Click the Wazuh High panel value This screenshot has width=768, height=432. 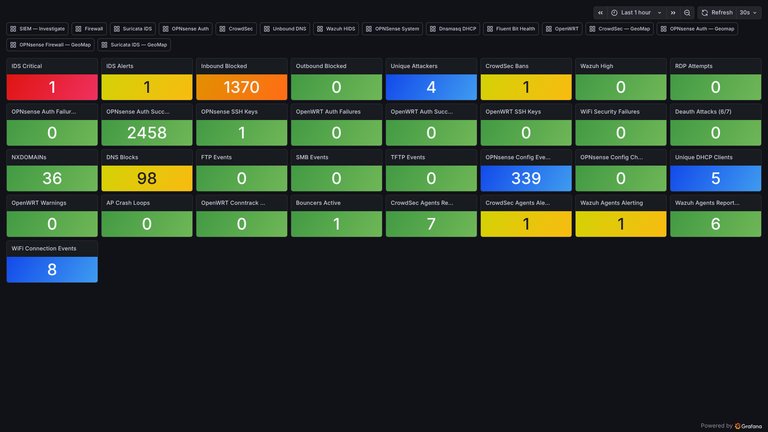coord(621,87)
